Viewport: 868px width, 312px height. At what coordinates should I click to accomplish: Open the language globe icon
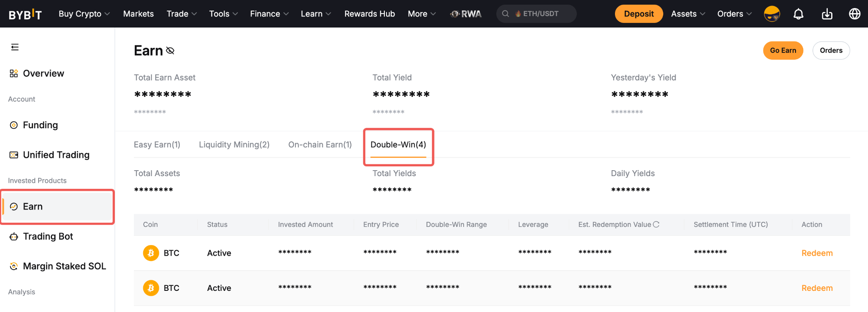855,14
